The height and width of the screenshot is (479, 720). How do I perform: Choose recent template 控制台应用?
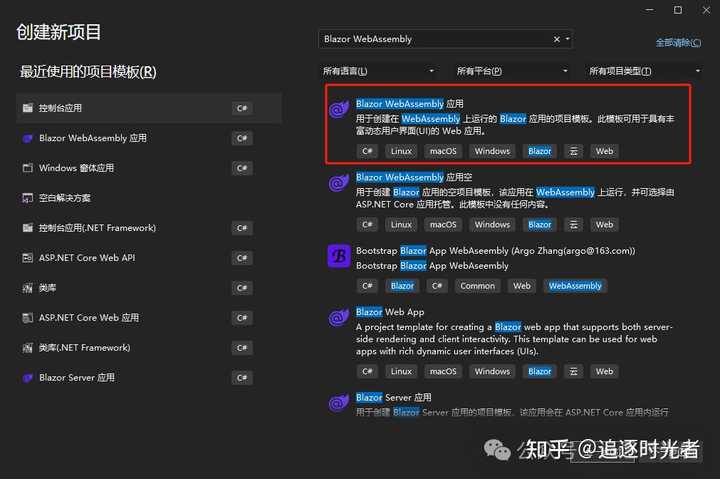[149, 108]
